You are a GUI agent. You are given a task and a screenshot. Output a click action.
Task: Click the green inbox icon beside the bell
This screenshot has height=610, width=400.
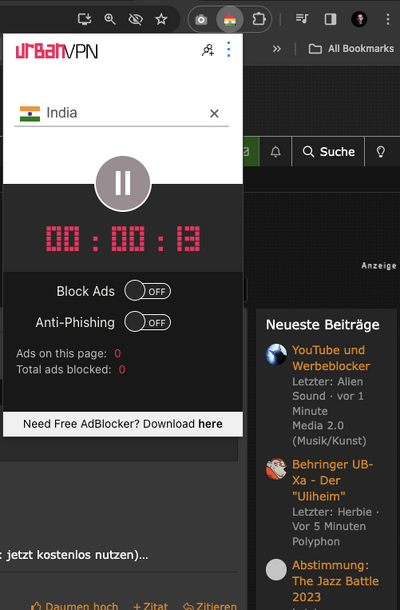click(251, 151)
